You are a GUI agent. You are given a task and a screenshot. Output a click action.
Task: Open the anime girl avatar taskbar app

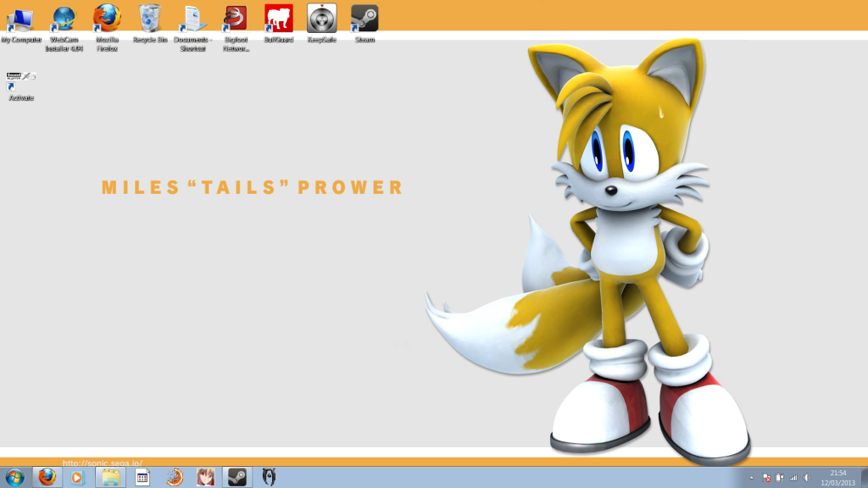pyautogui.click(x=205, y=477)
